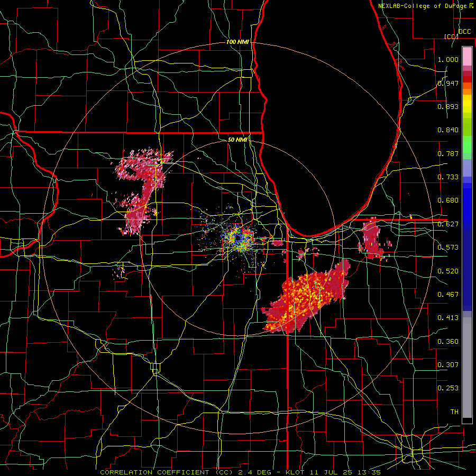
Task: Click the 0.520 legend value
Action: coord(448,271)
